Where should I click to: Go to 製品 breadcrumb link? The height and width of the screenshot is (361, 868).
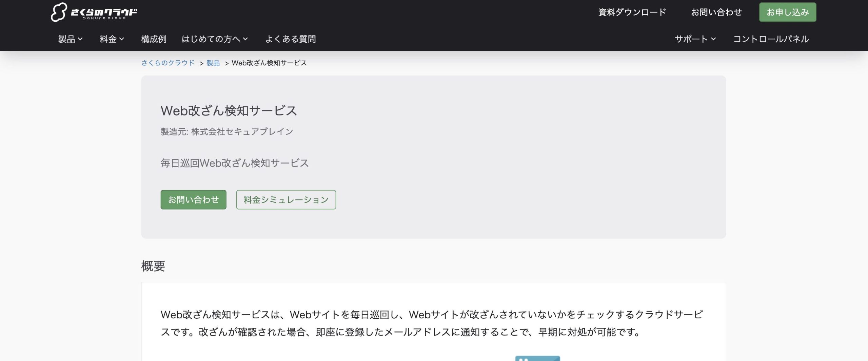(x=213, y=63)
